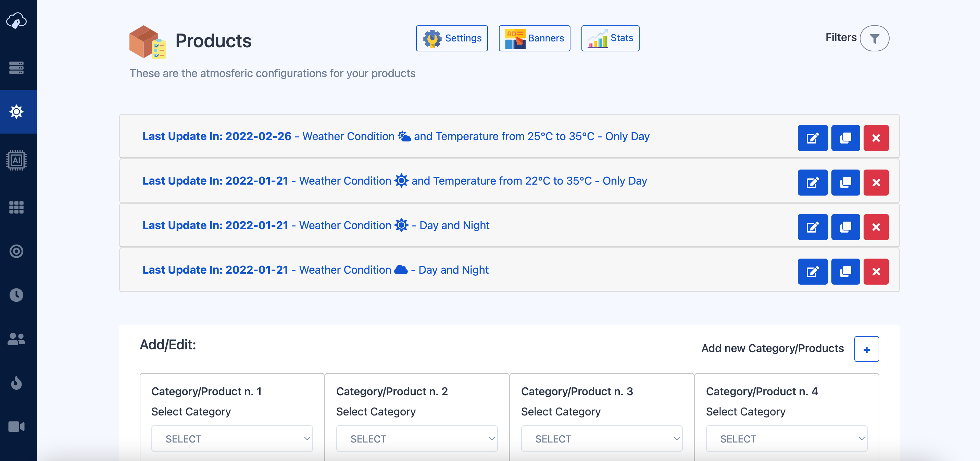Open the server stack sidebar icon
The image size is (980, 461).
click(16, 68)
